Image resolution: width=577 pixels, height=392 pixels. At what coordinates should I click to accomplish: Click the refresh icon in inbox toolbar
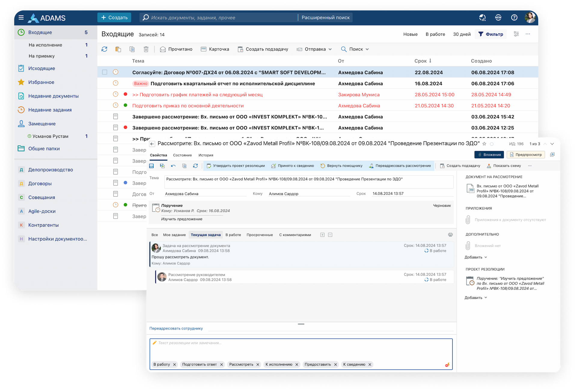tap(104, 49)
